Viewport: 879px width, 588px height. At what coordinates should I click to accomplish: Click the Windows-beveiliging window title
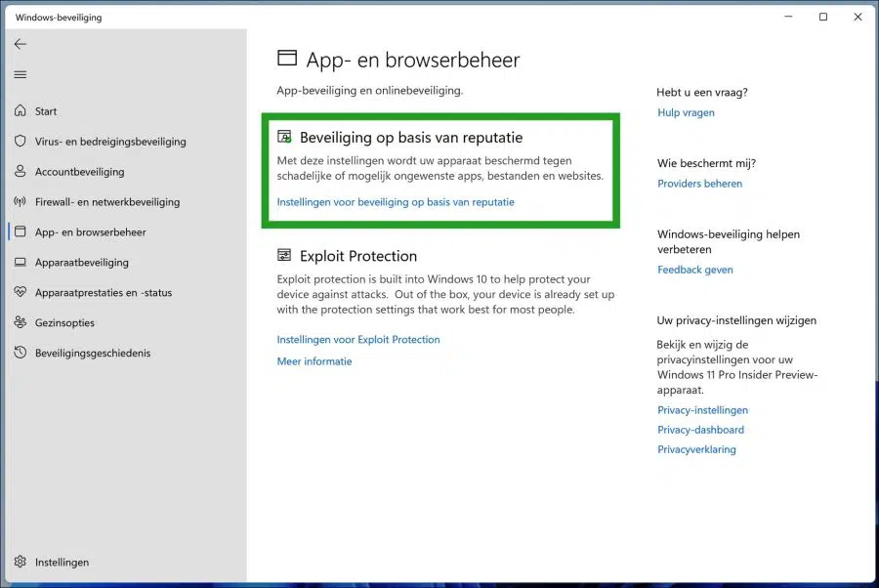point(59,18)
